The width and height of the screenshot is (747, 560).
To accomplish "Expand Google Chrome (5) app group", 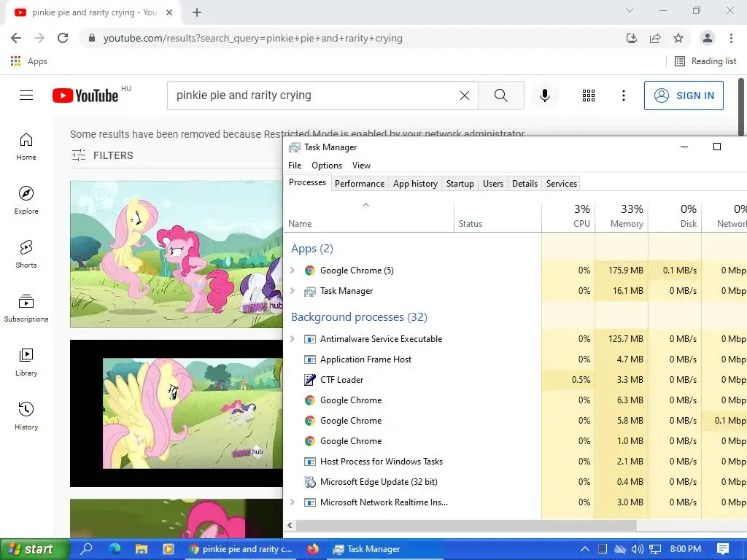I will (293, 271).
